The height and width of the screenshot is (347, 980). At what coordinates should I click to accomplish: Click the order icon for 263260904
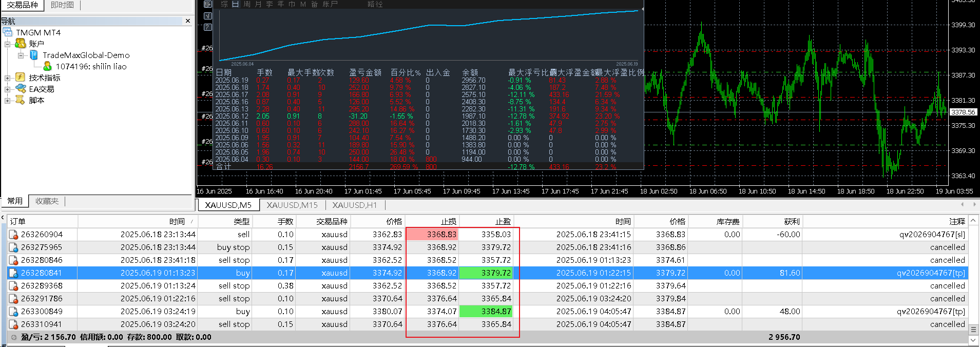point(14,235)
